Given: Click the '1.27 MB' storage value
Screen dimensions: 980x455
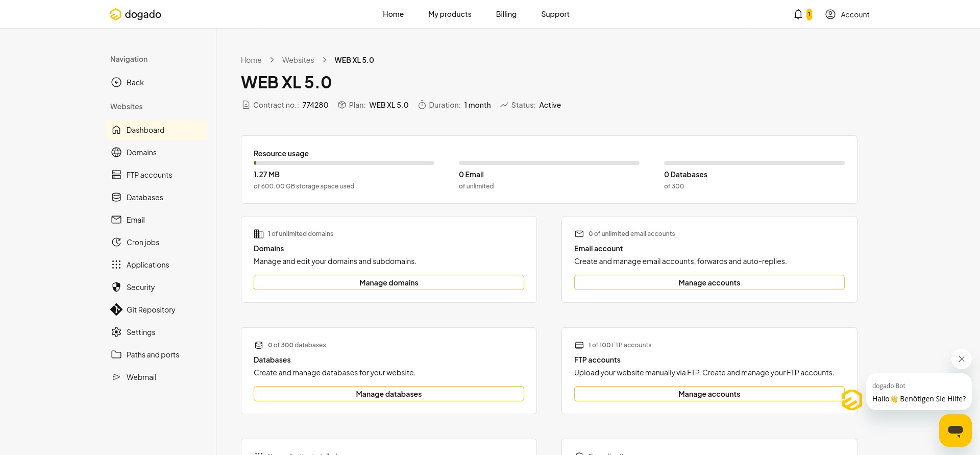Looking at the screenshot, I should click(x=266, y=175).
